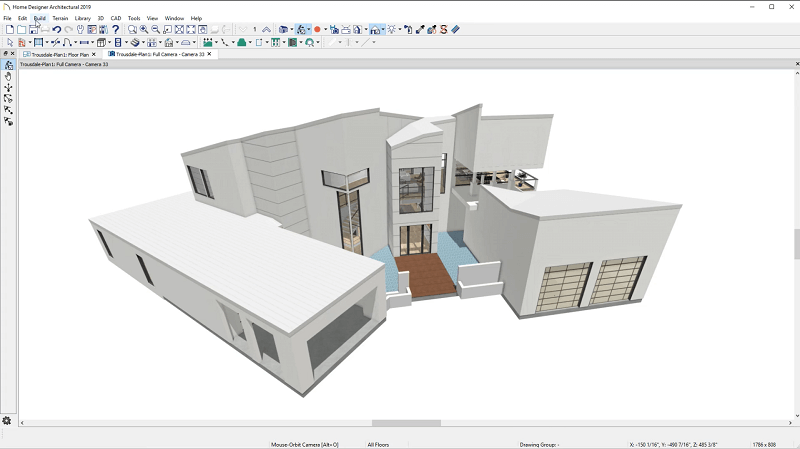Close the Full Camera - Camera 33 tab
800x449 pixels.
coord(209,54)
